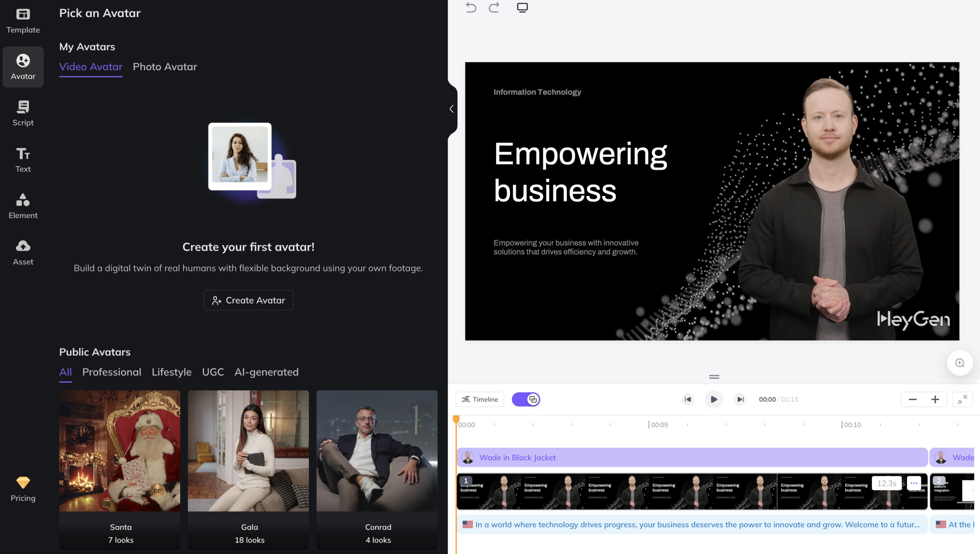Image resolution: width=980 pixels, height=554 pixels.
Task: Filter public avatars by Professional
Action: [x=112, y=372]
